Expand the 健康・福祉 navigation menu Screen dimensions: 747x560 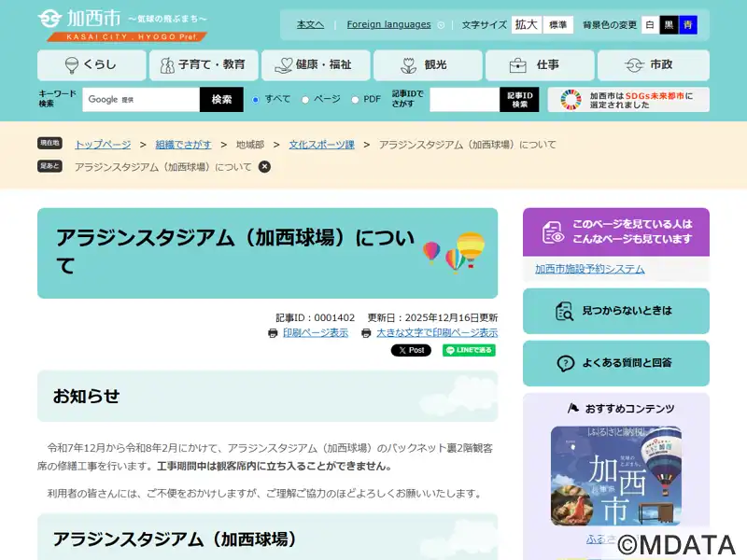[x=316, y=65]
